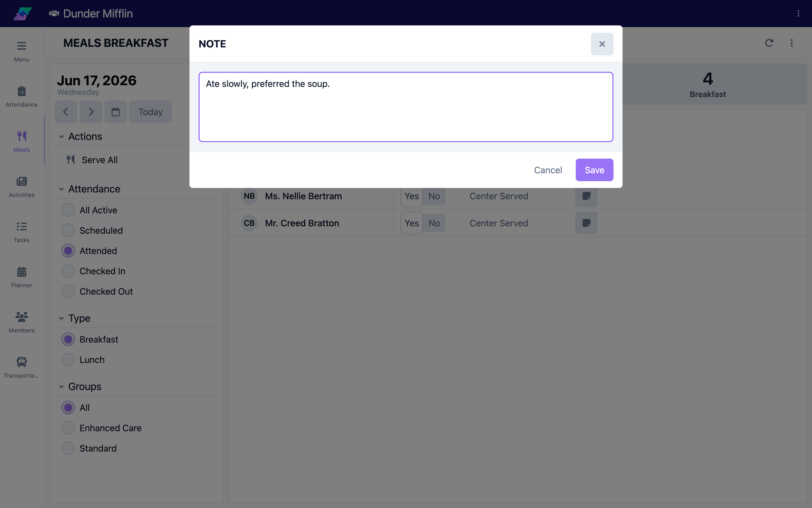Click the app logo in top bar

23,14
